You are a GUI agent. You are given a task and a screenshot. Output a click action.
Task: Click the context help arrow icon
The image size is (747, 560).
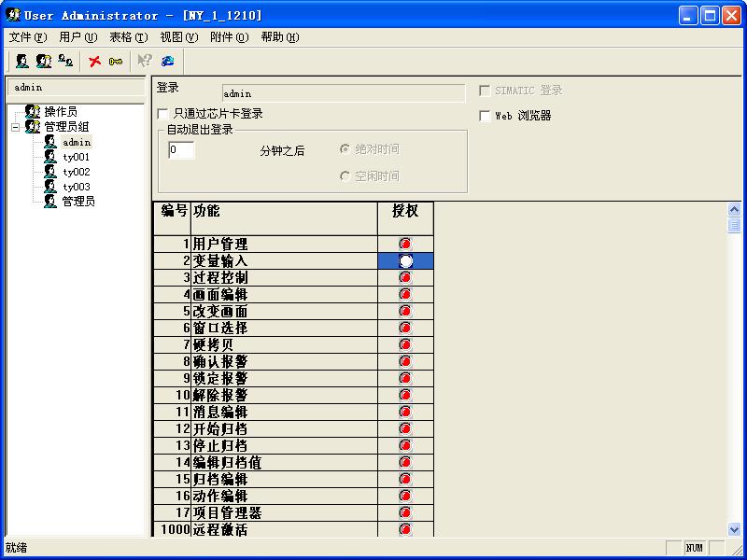tap(147, 61)
